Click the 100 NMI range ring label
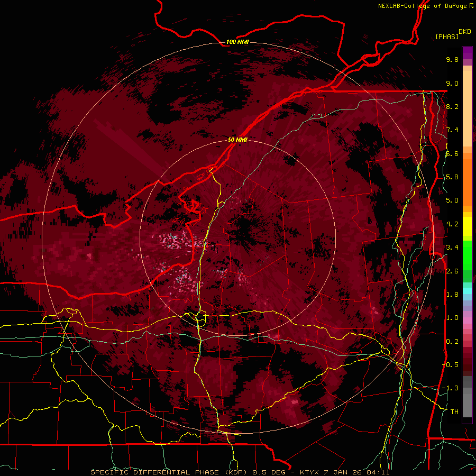This screenshot has width=476, height=476. [x=237, y=42]
